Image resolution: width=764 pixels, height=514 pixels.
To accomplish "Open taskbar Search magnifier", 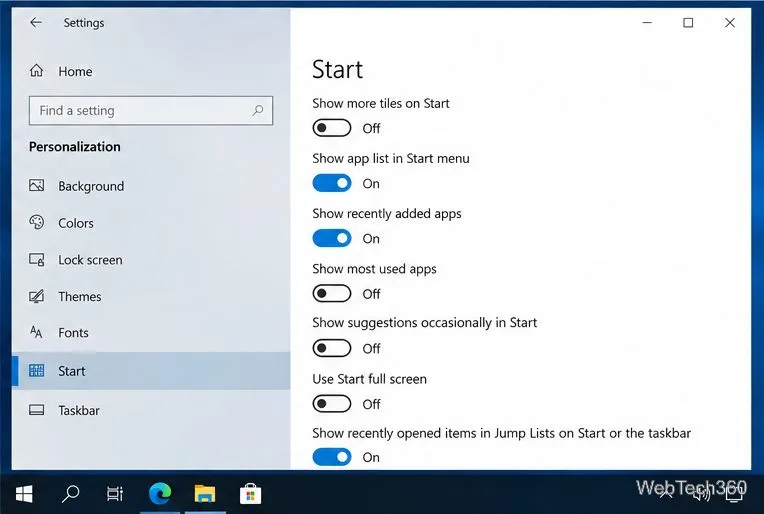I will 71,494.
